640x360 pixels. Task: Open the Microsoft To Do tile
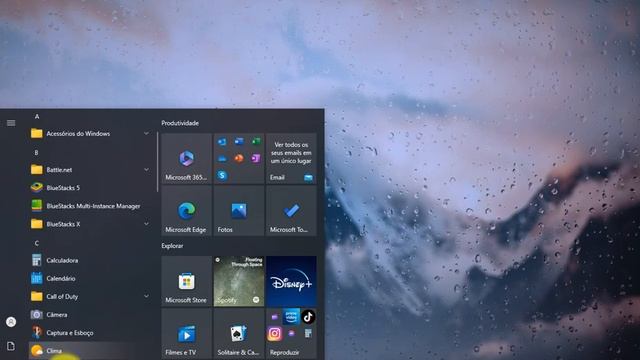coord(291,211)
